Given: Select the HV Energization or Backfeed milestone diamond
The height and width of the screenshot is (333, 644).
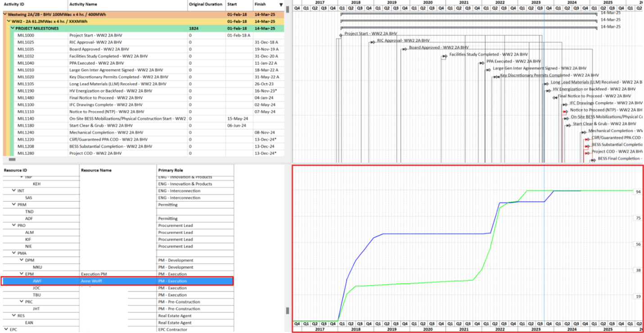Looking at the screenshot, I should (x=549, y=91).
